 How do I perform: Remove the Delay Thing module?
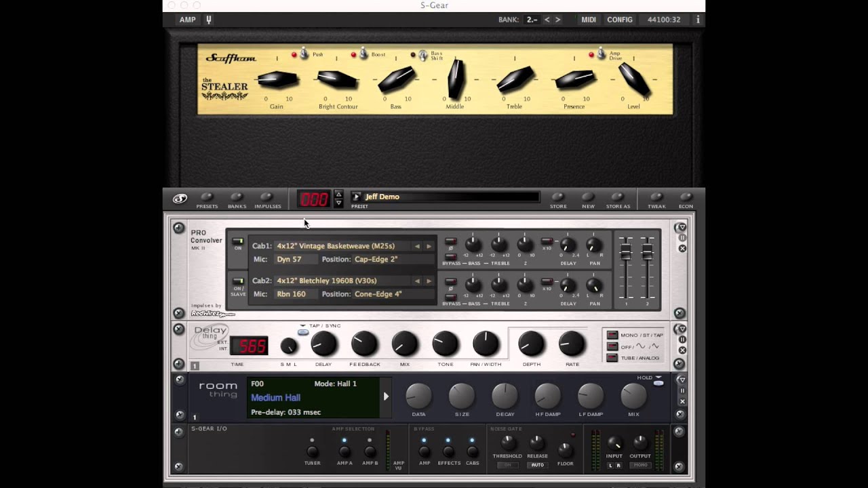coord(682,350)
